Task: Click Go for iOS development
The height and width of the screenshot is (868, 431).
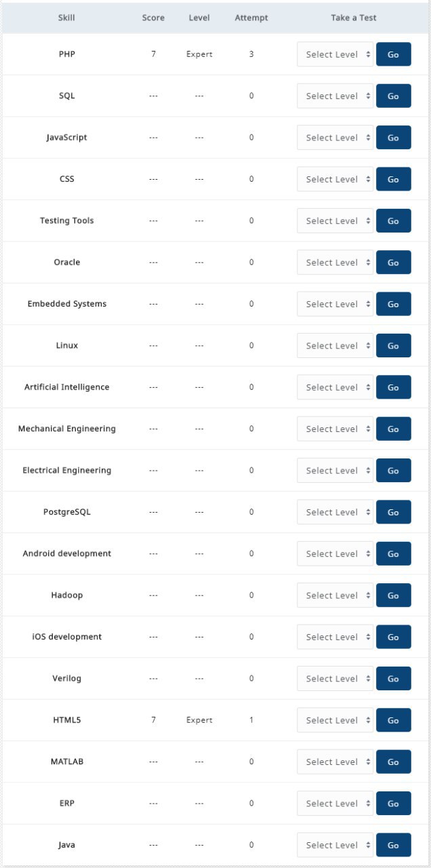Action: tap(393, 637)
